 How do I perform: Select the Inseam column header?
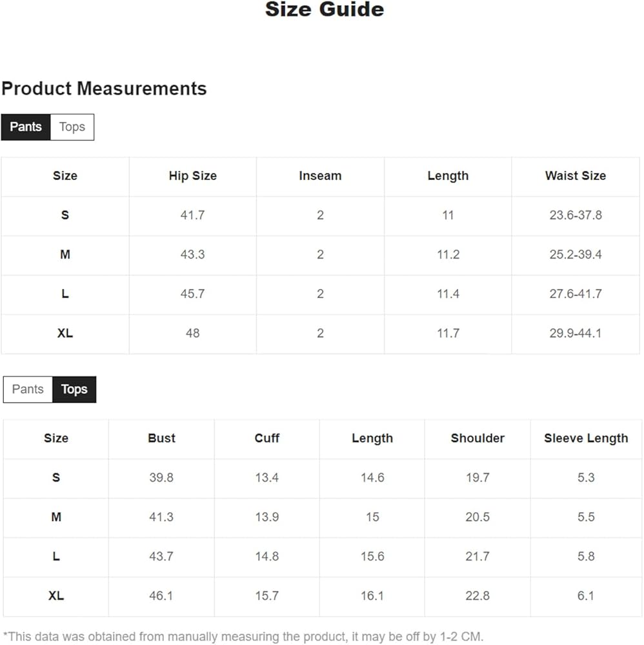point(320,176)
